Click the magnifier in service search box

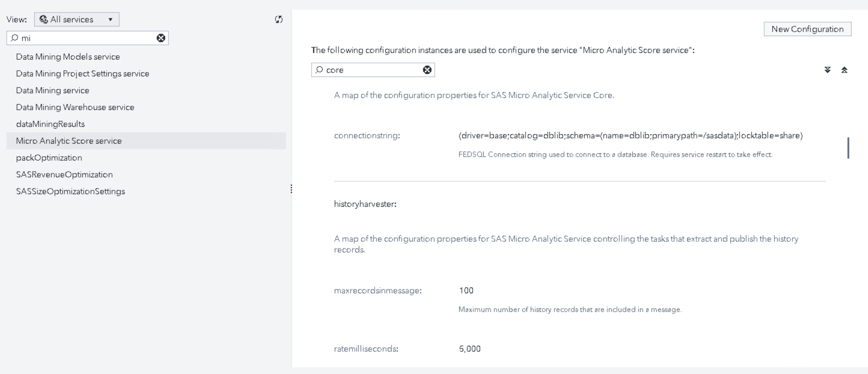click(14, 38)
